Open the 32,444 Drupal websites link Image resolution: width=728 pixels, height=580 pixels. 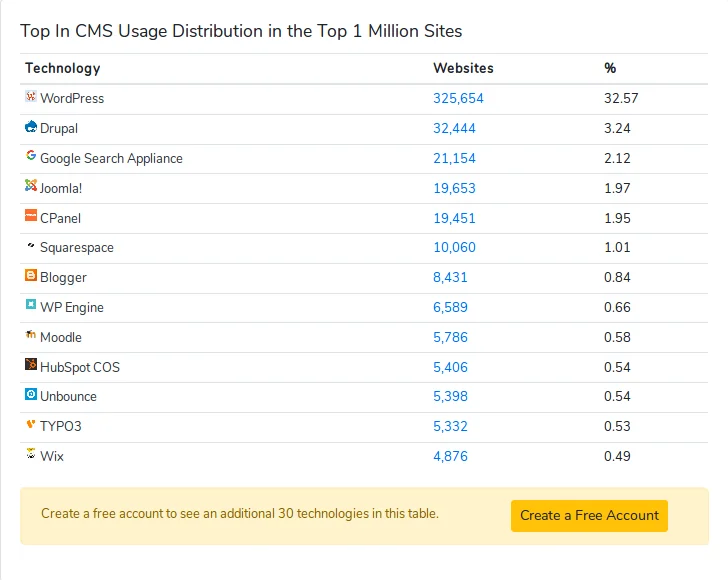pos(454,128)
